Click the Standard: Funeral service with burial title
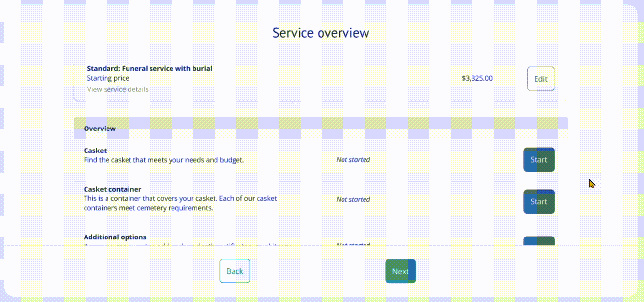 coord(150,69)
